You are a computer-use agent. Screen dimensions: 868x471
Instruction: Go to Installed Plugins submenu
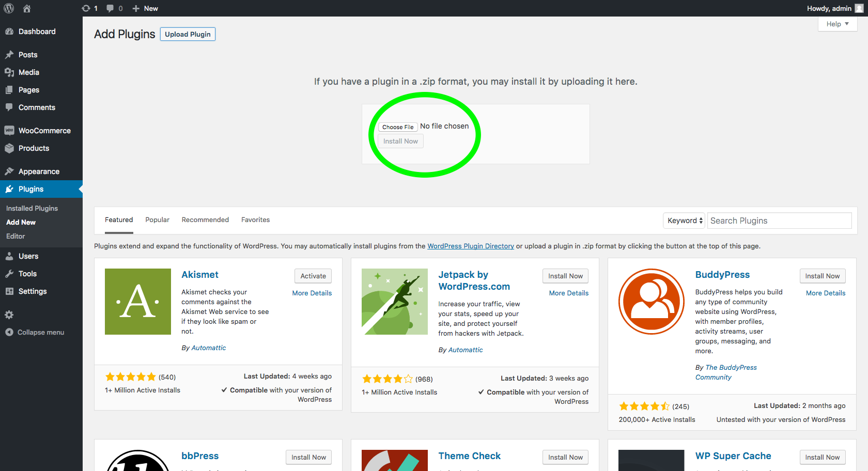pyautogui.click(x=32, y=208)
